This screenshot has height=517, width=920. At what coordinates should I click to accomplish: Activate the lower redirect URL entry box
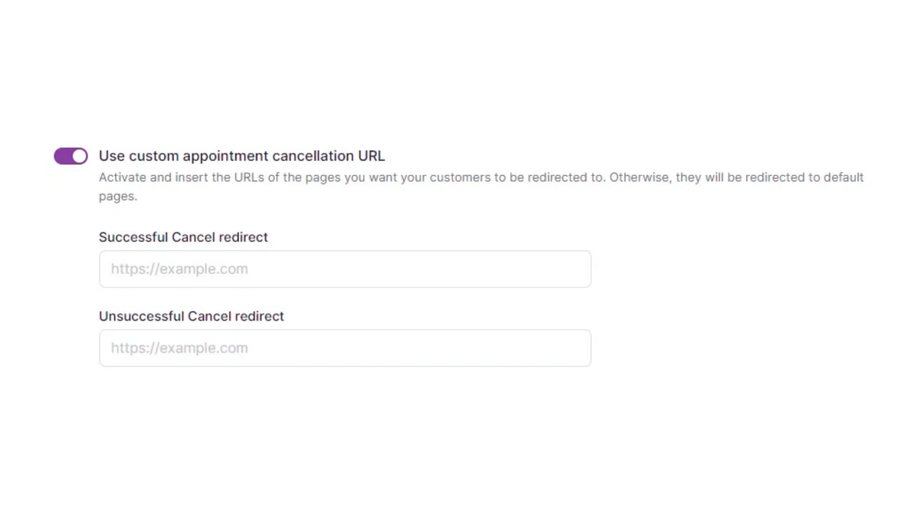345,348
